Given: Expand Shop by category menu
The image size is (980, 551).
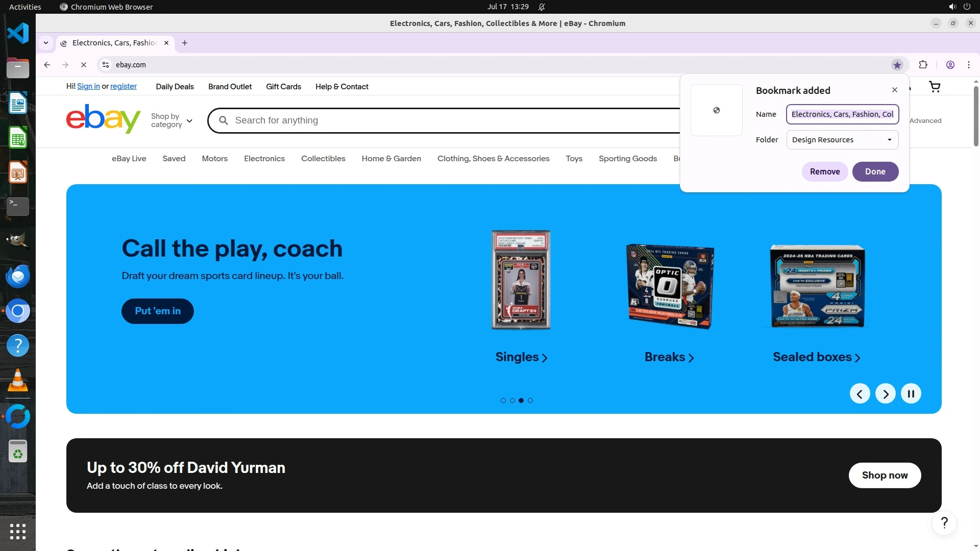Looking at the screenshot, I should click(171, 120).
